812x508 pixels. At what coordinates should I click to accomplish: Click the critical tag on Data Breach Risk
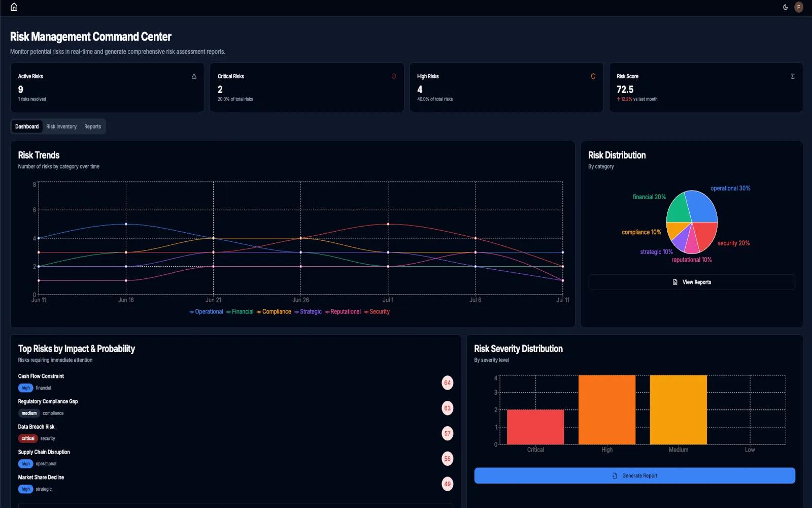[28, 438]
